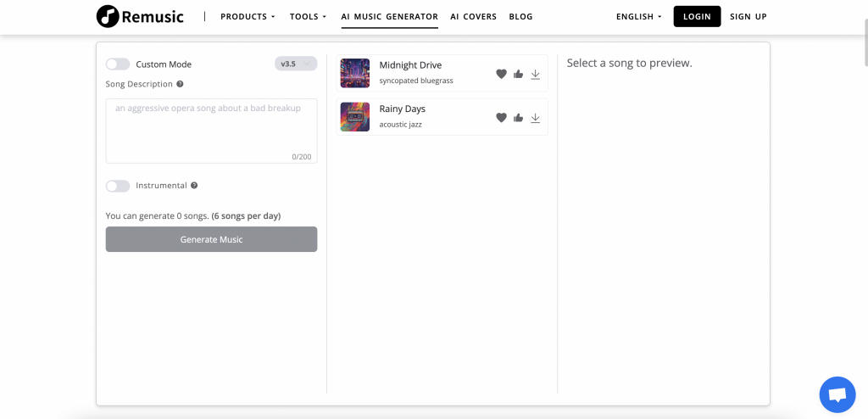Image resolution: width=868 pixels, height=419 pixels.
Task: Click the Generate Music button
Action: tap(211, 239)
